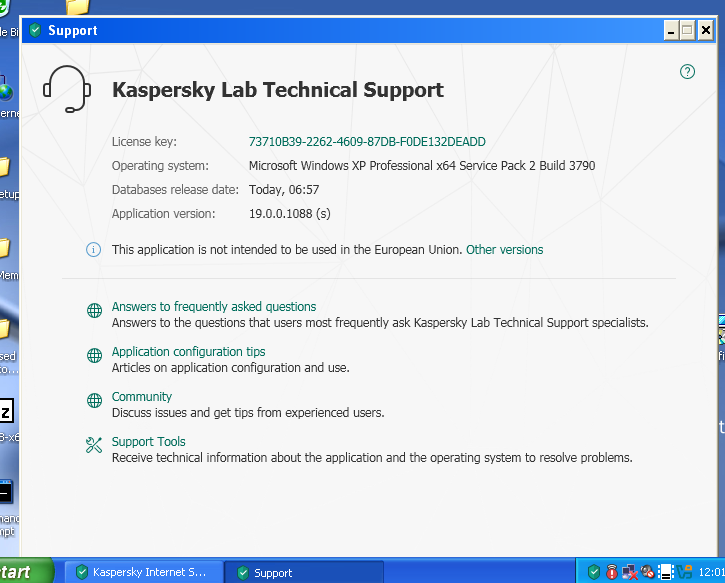Click the headset icon beside the Technical Support heading
This screenshot has height=583, width=725.
(x=67, y=89)
